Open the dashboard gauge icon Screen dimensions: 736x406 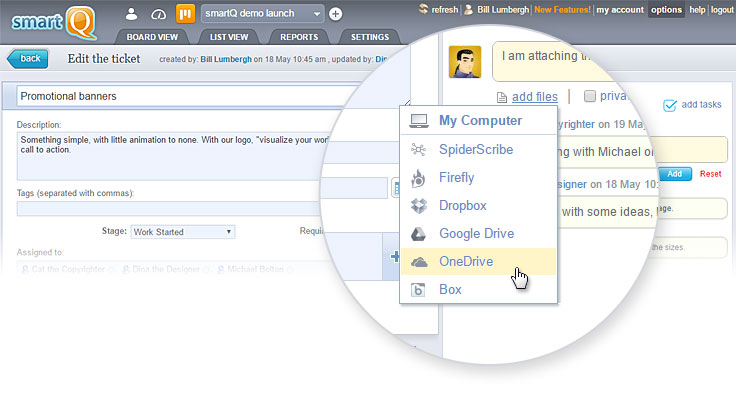[x=158, y=15]
